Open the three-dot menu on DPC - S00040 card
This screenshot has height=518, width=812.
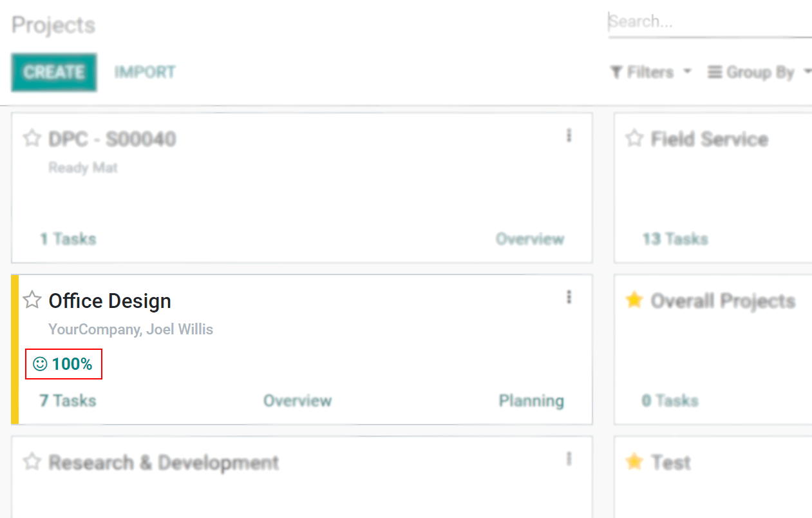569,135
